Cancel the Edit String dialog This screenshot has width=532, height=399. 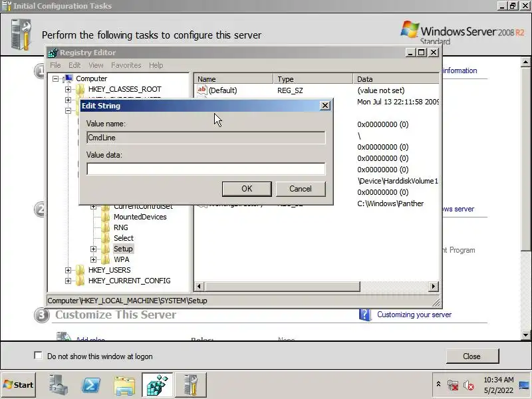coord(301,189)
